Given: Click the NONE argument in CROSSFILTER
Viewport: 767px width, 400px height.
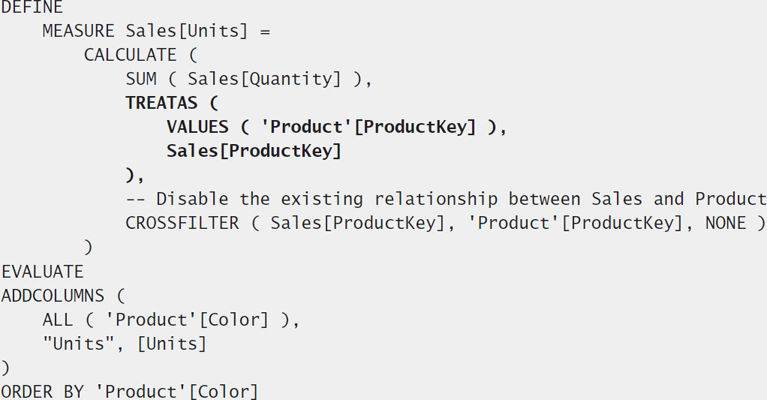Looking at the screenshot, I should 725,223.
